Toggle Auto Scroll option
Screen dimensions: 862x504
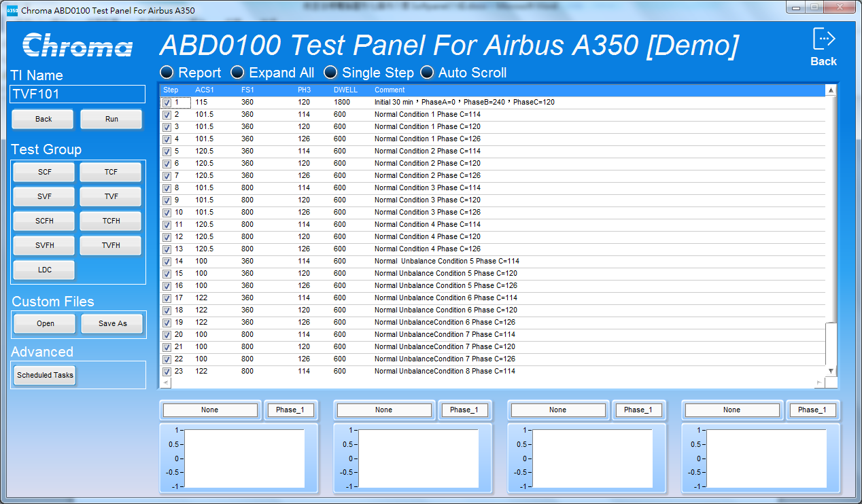click(426, 72)
